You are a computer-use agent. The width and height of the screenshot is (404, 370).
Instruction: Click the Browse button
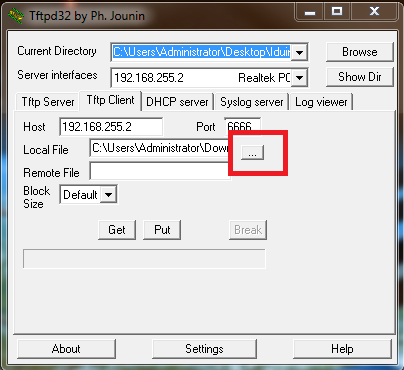tap(360, 52)
